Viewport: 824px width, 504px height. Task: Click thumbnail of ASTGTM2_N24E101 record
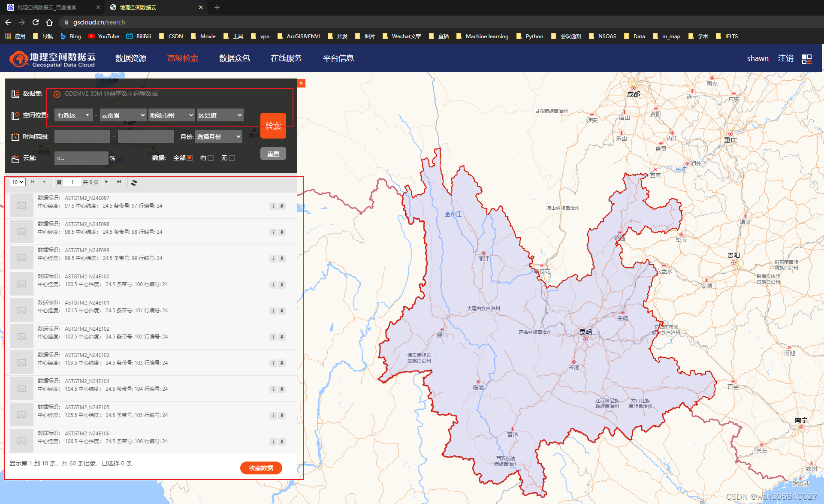click(x=21, y=310)
